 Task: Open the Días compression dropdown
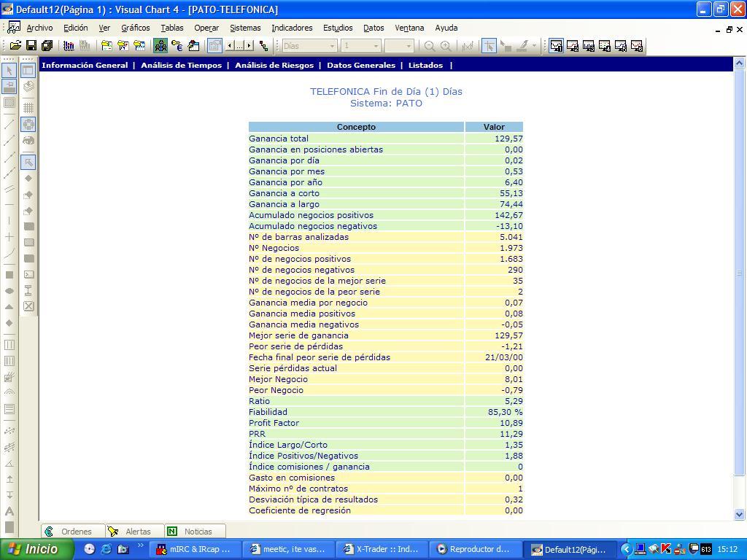pos(332,46)
